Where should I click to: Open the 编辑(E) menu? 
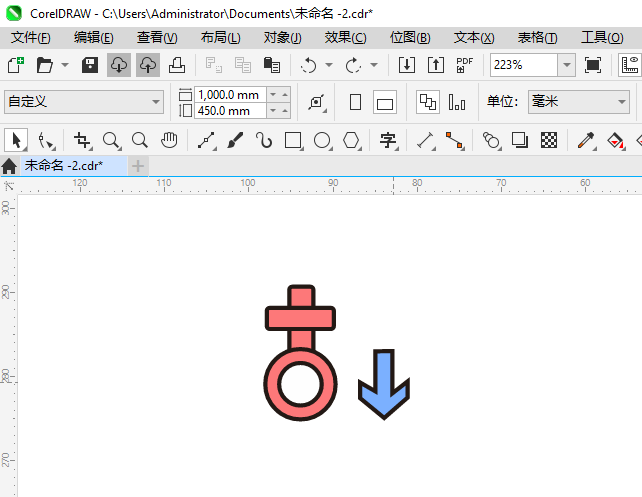tap(94, 38)
